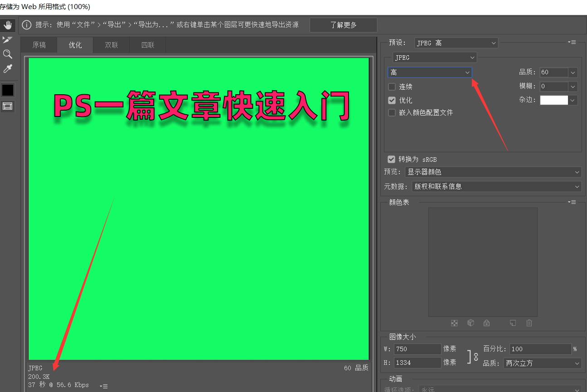Open the 预览 dropdown showing 显示器颜色

click(492, 172)
